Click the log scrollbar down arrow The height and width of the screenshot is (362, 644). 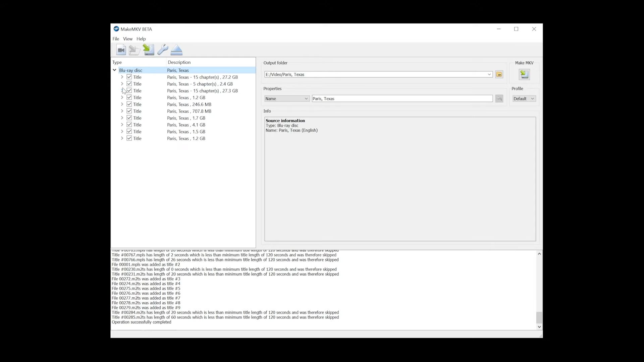pyautogui.click(x=539, y=327)
